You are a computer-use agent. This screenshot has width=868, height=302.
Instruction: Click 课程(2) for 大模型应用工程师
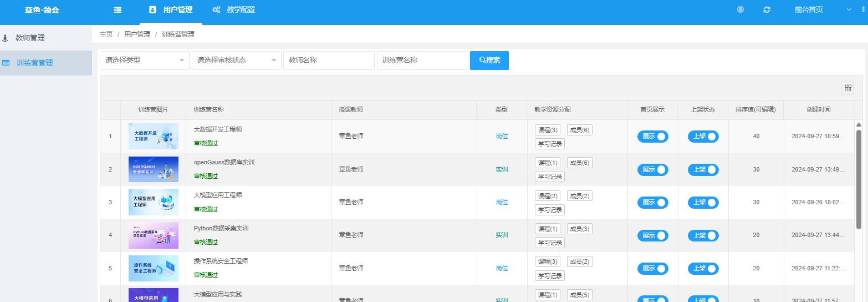coord(548,196)
